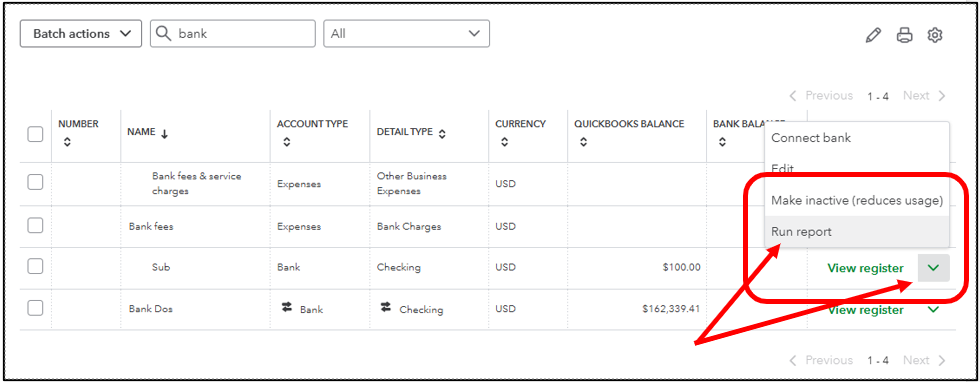Open the gear settings icon
980x382 pixels.
pyautogui.click(x=934, y=35)
